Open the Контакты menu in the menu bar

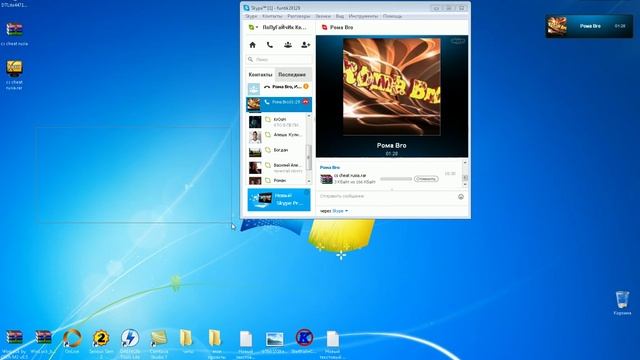pos(272,16)
